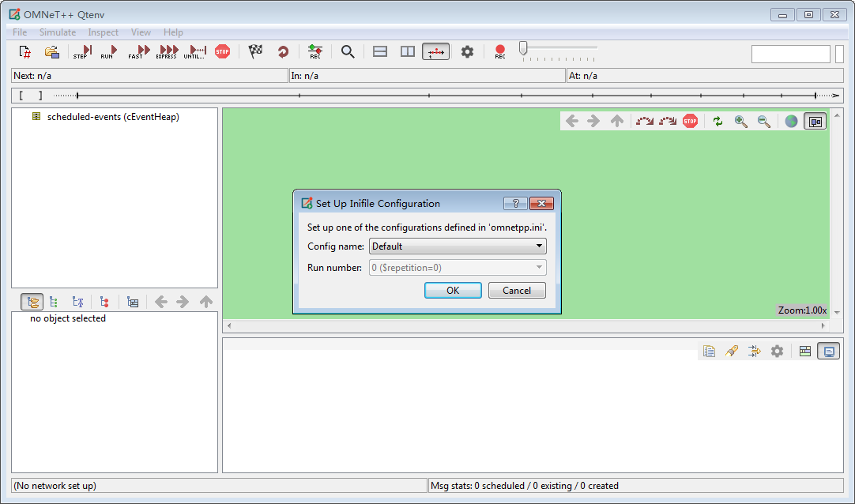855x504 pixels.
Task: Cancel the inifile configuration dialog
Action: click(517, 290)
